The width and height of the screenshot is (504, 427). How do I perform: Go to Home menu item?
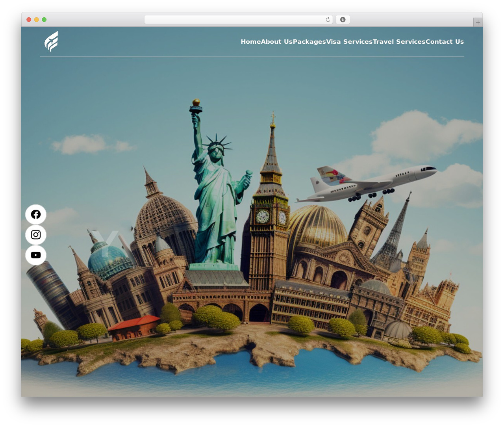(x=251, y=42)
